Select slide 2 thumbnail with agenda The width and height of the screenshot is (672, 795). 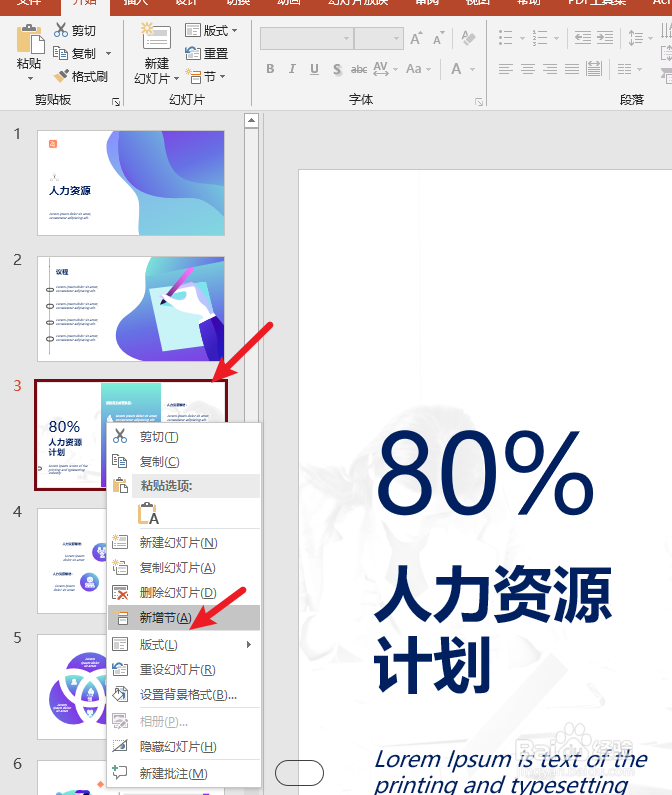pos(131,309)
